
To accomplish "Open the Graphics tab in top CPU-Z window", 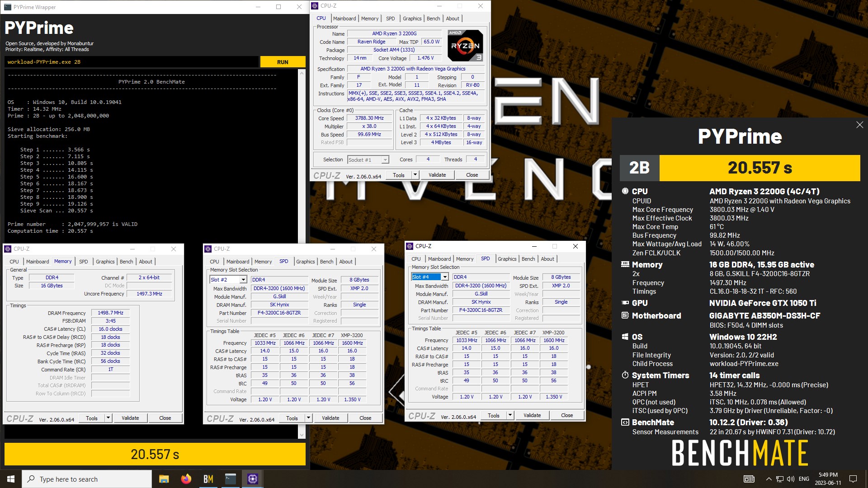I will pos(412,19).
